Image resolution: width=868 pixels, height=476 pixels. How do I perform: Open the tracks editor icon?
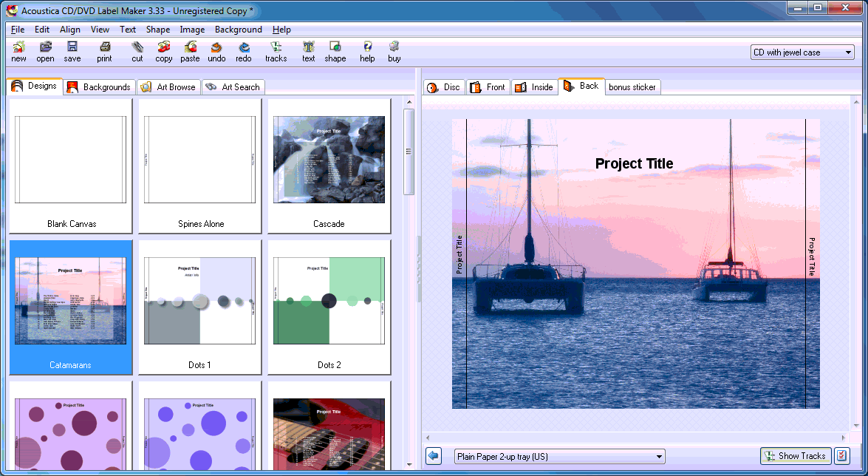pyautogui.click(x=276, y=51)
